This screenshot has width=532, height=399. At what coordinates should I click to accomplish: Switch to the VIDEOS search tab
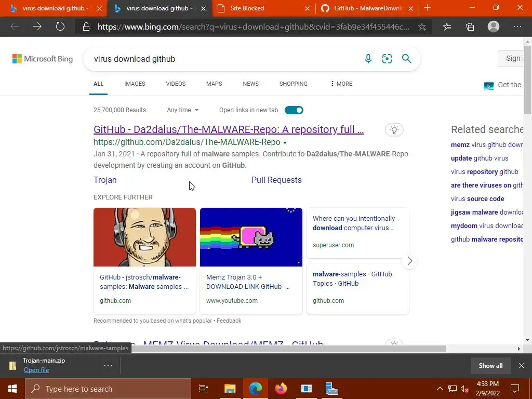pyautogui.click(x=176, y=84)
